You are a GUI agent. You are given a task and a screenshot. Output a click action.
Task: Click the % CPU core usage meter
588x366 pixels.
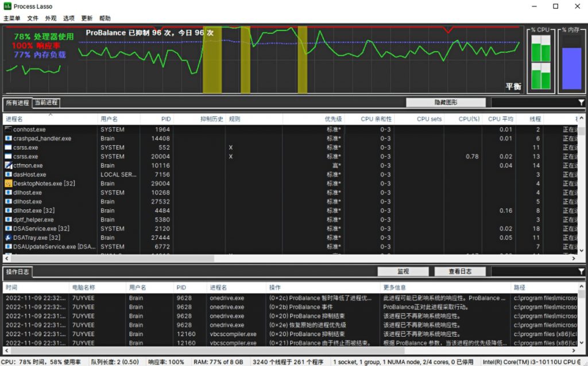click(x=541, y=62)
